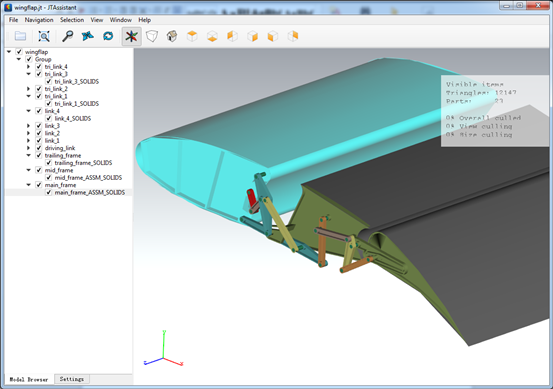Select the mid_frame_ASSM_SOLIDS tree item
Screen dimensions: 553x389
pyautogui.click(x=88, y=177)
